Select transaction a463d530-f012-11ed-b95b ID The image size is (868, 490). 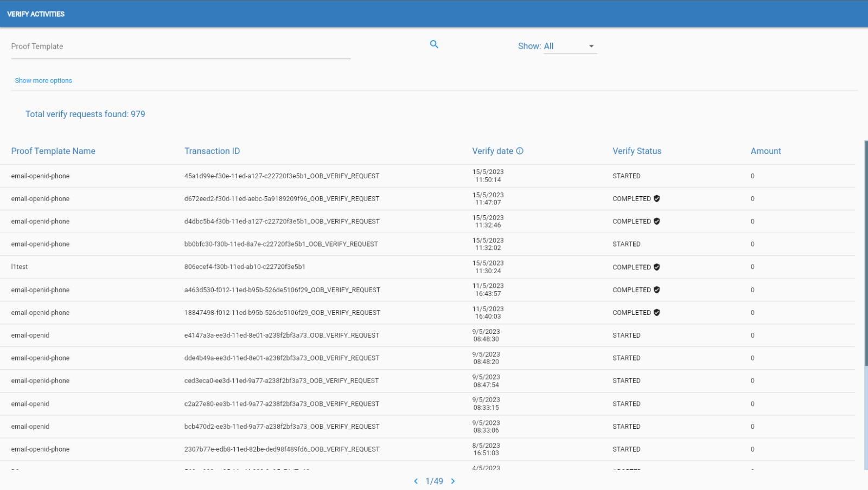pos(282,290)
